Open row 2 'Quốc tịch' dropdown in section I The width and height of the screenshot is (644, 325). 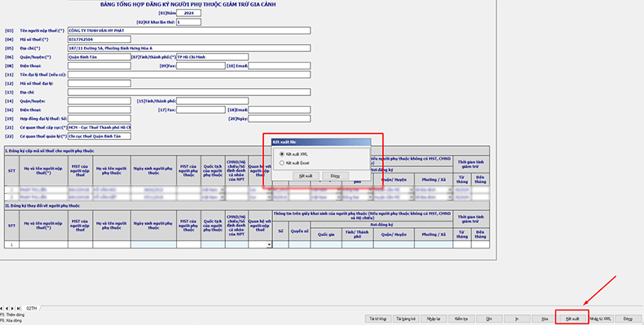pos(223,197)
